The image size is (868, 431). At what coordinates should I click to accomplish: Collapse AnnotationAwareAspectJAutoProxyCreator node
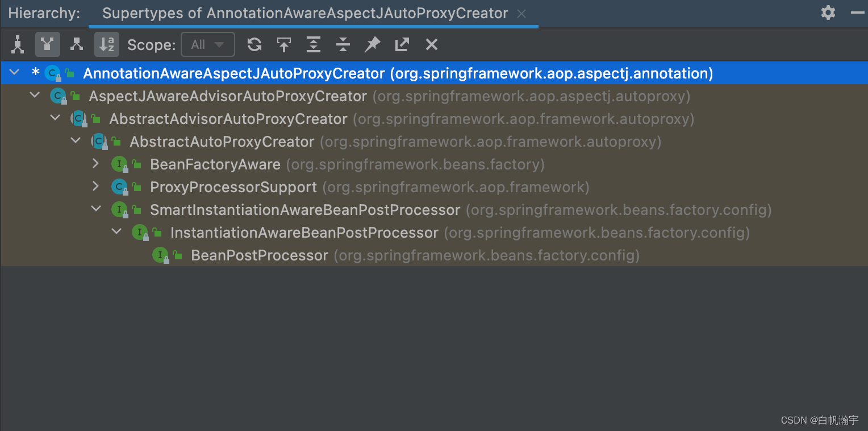click(15, 73)
